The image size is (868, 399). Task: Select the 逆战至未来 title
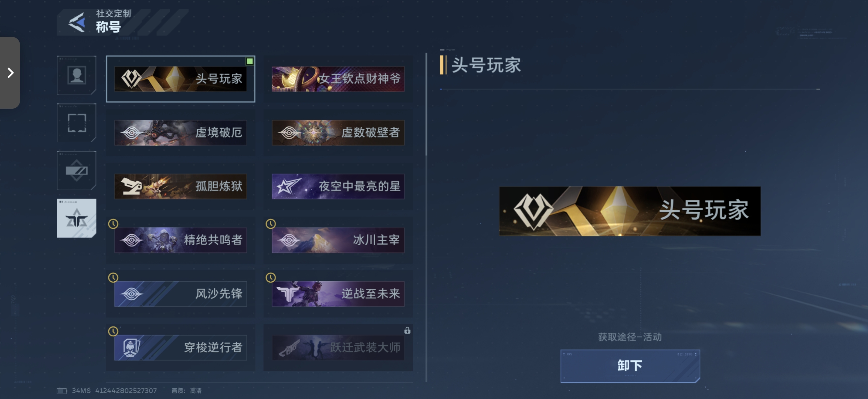pyautogui.click(x=338, y=294)
